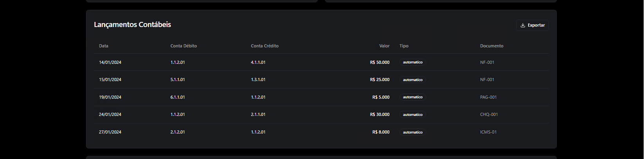Open document PAG-001
Image resolution: width=644 pixels, height=159 pixels.
(x=488, y=98)
